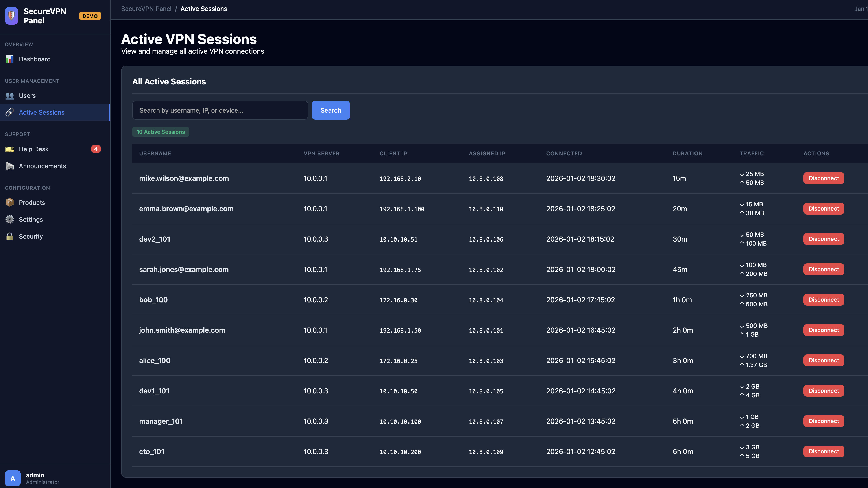Click the Active Sessions link icon
This screenshot has width=868, height=488.
point(10,112)
